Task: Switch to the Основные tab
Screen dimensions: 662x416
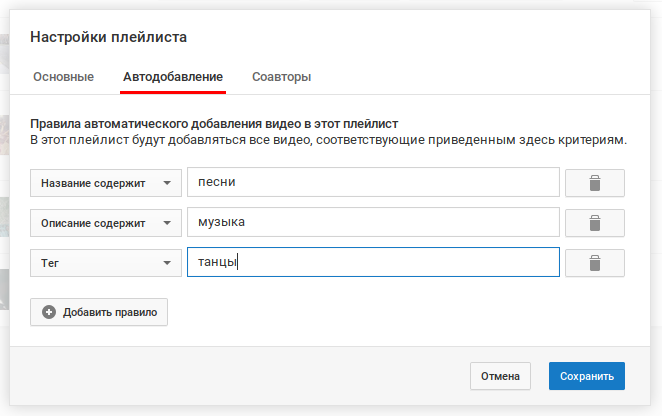Action: pyautogui.click(x=64, y=77)
